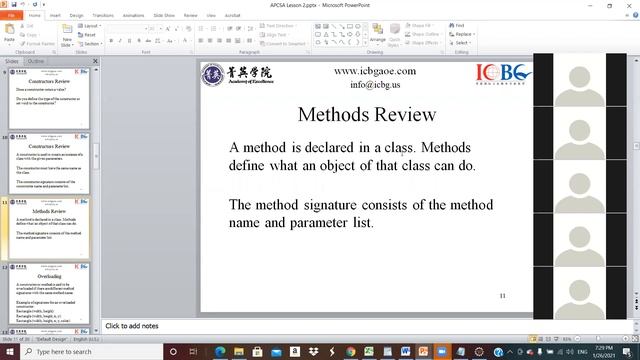Screen dimensions: 640x360
Task: Open Chrome from the taskbar
Action: (x=350, y=351)
